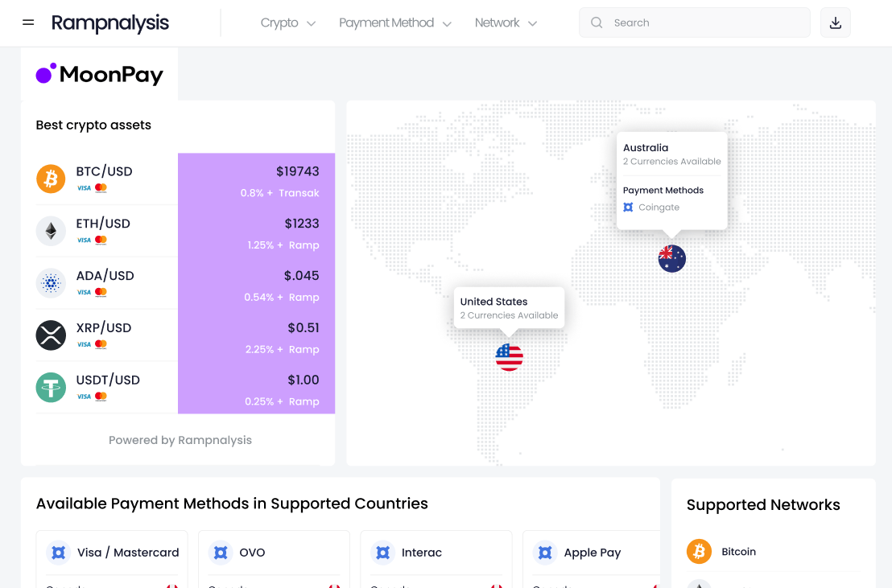Click Powered by Rampnalysis link

180,440
